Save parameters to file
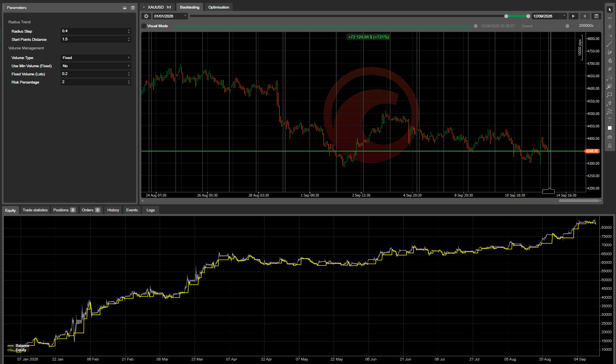This screenshot has height=364, width=616. [133, 8]
